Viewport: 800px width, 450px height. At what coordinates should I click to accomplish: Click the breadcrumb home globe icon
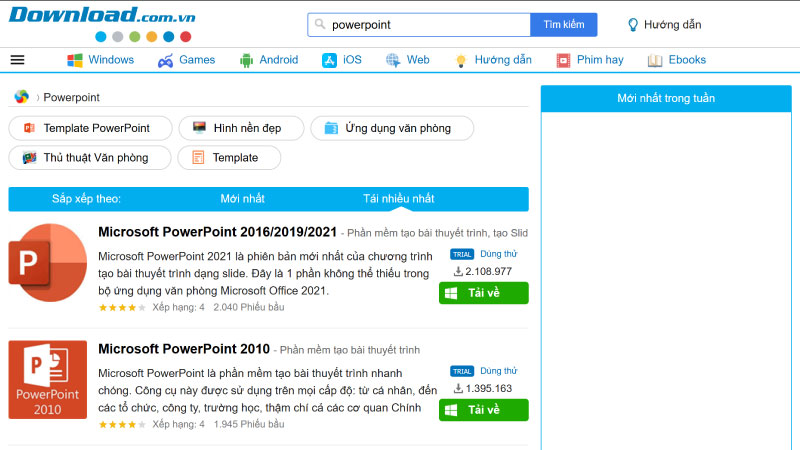(21, 96)
